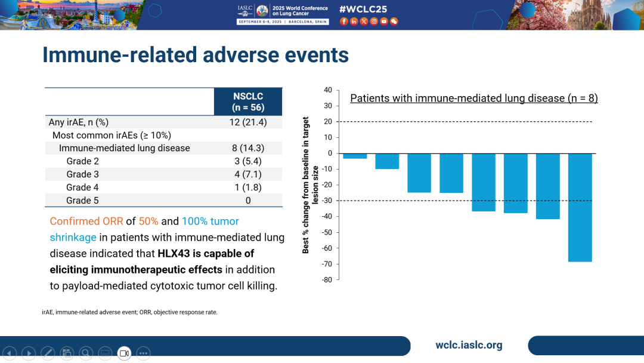Click the wclc.iaslc.org link
This screenshot has width=644, height=363.
click(469, 345)
